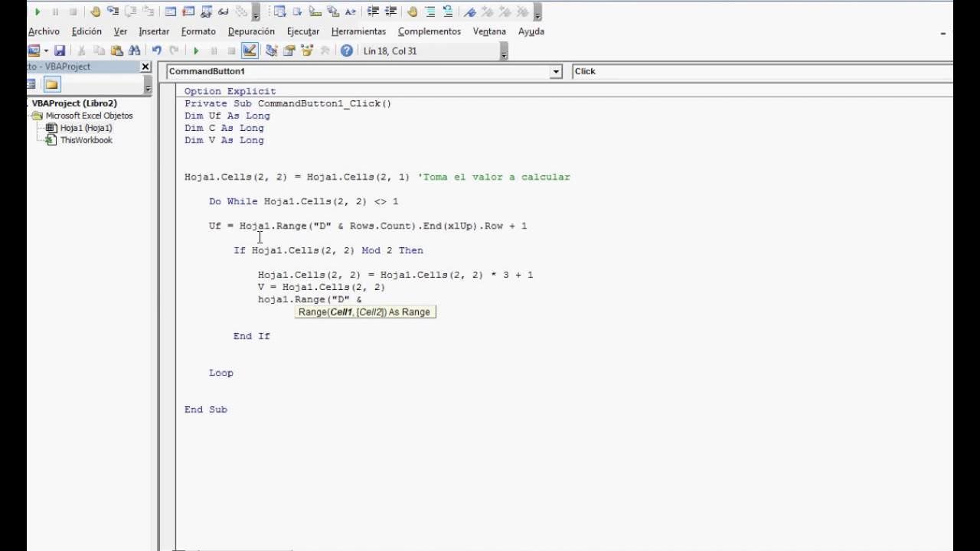Open the Ejecutar menu
Image resolution: width=980 pixels, height=551 pixels.
pos(303,31)
